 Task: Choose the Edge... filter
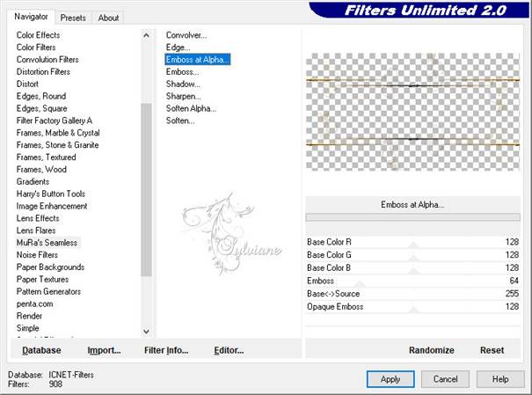click(179, 48)
